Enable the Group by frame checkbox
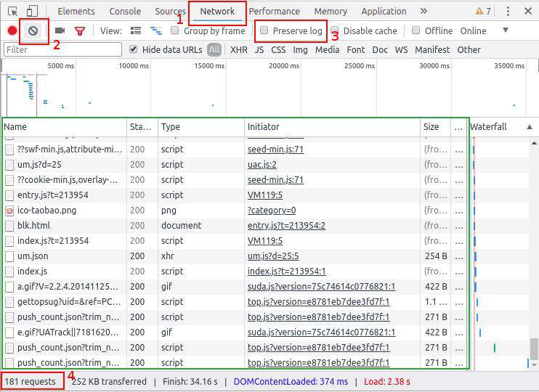Image resolution: width=539 pixels, height=392 pixels. click(174, 30)
